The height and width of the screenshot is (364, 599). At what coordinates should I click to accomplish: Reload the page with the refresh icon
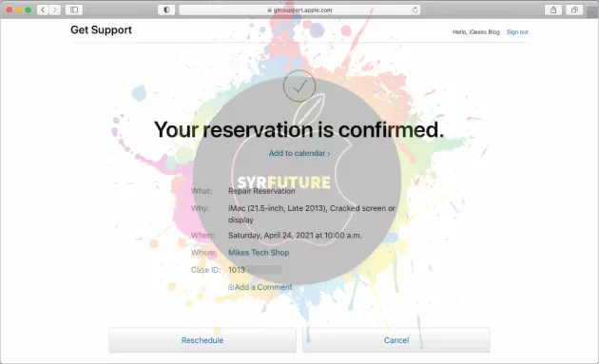(415, 10)
